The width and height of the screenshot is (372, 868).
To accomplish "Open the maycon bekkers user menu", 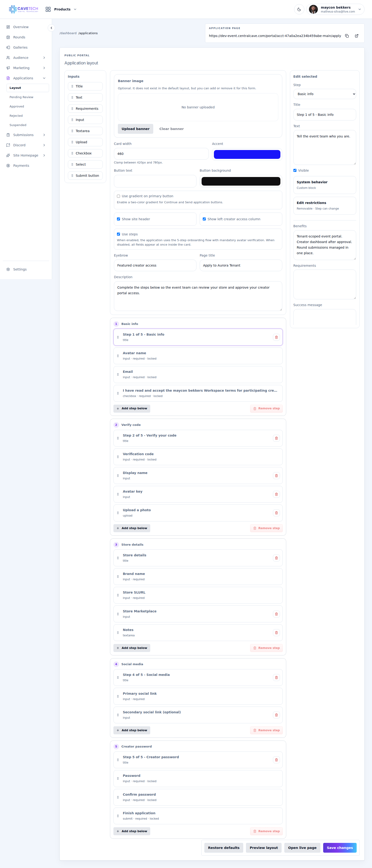I will point(335,10).
